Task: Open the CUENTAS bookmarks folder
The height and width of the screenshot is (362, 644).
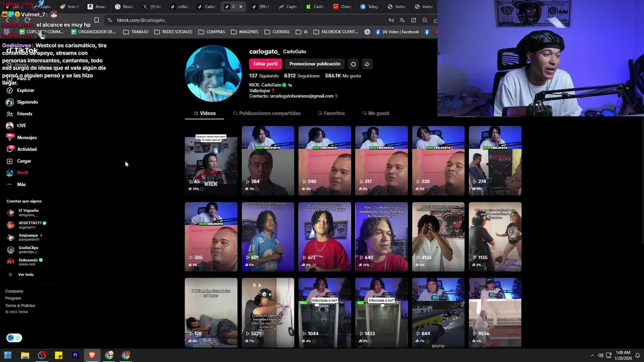Action: [277, 32]
